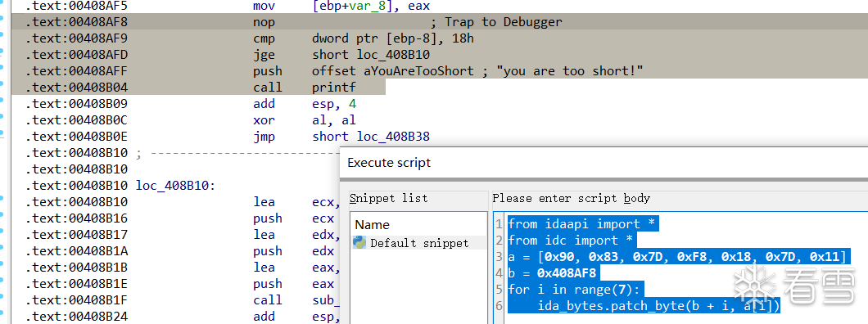Image resolution: width=868 pixels, height=324 pixels.
Task: Click the 'Snippet list' label
Action: click(x=389, y=198)
